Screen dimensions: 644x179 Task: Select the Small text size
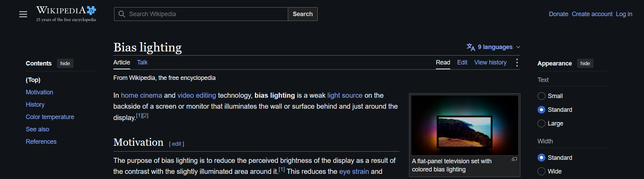point(541,96)
